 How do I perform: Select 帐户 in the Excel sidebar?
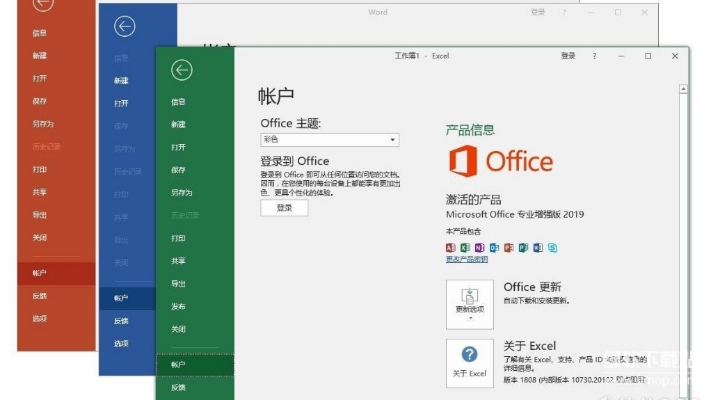click(x=195, y=365)
